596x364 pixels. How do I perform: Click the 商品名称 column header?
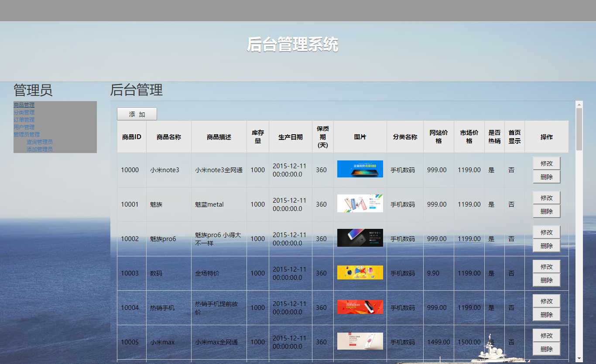pos(168,136)
